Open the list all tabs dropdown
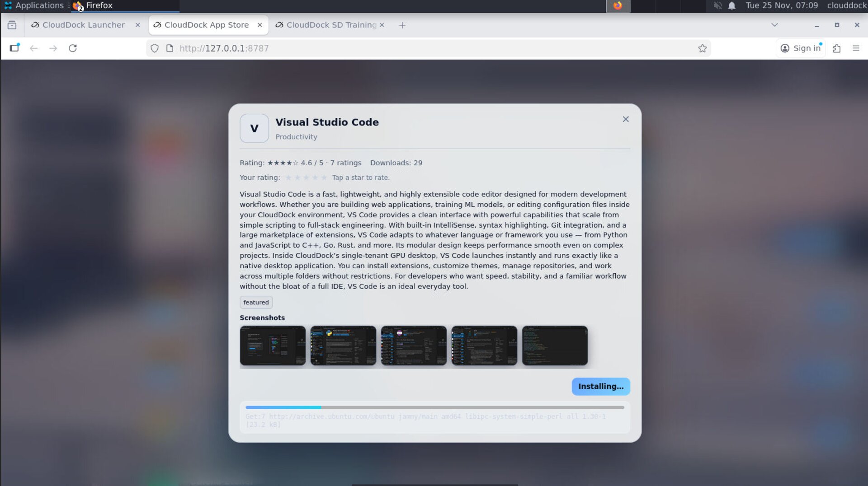 [x=774, y=25]
